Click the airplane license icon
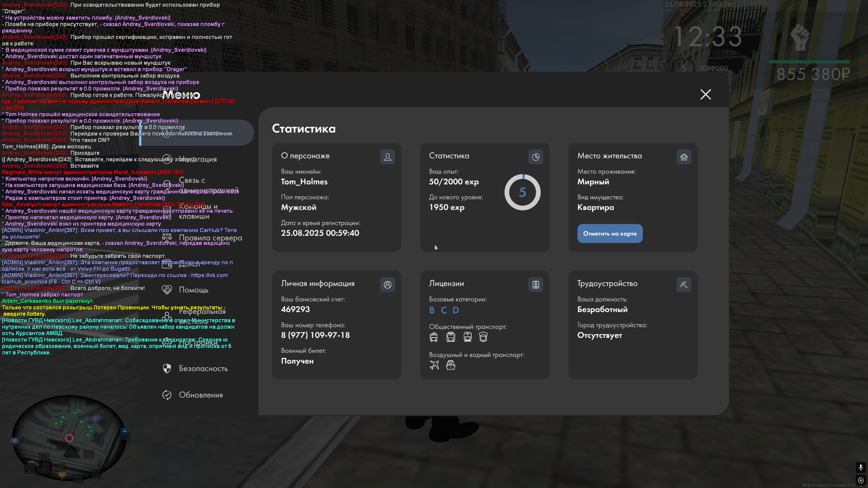 click(434, 365)
